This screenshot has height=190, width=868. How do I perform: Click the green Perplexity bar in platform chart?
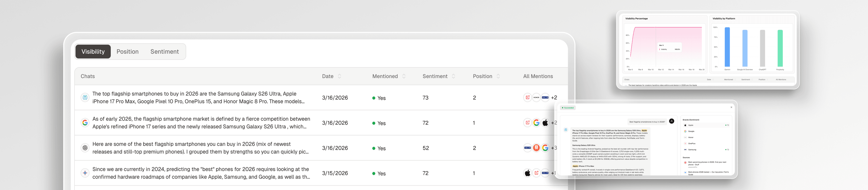coord(780,49)
